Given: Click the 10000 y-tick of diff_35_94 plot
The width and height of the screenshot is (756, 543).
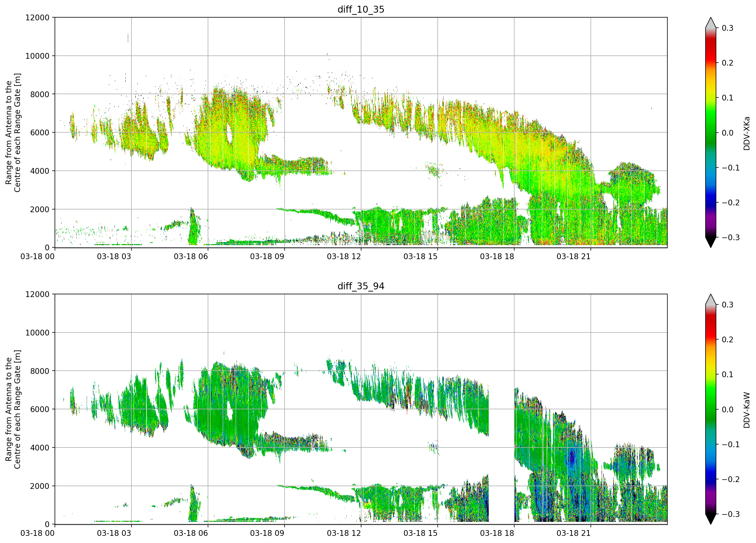Looking at the screenshot, I should pos(37,332).
